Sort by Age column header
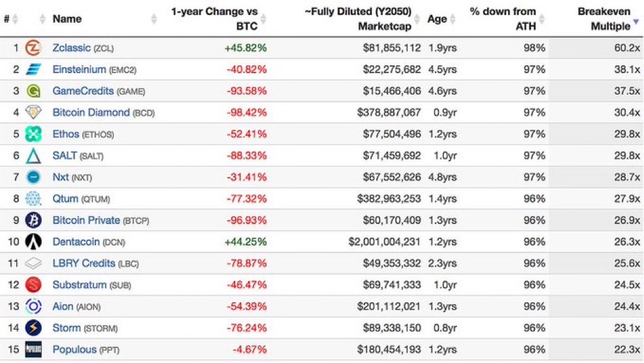Image resolution: width=644 pixels, height=363 pixels. pyautogui.click(x=436, y=19)
